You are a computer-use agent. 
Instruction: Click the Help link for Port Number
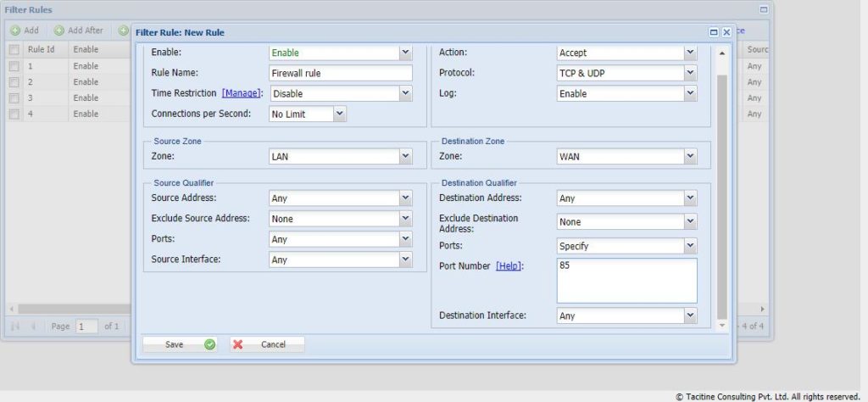[509, 266]
